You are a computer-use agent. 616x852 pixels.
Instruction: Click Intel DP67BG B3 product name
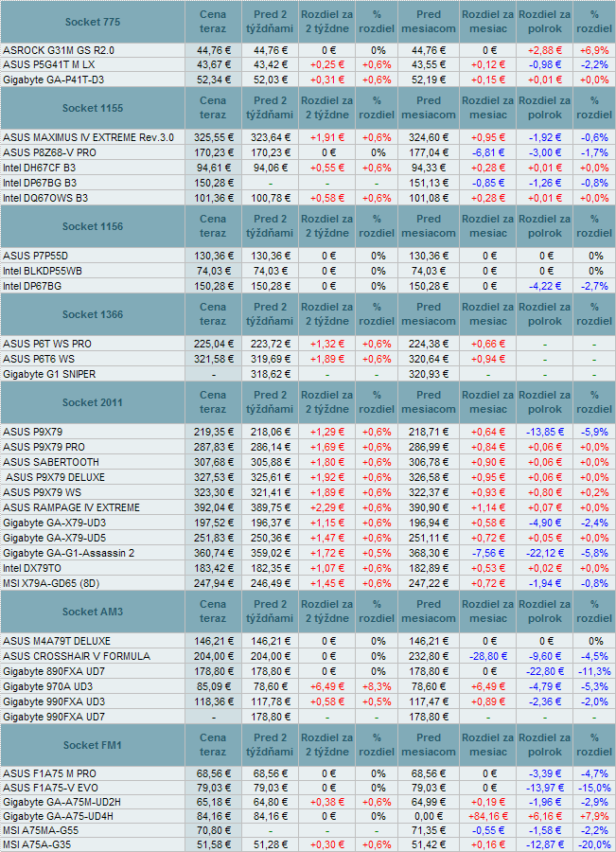point(40,183)
